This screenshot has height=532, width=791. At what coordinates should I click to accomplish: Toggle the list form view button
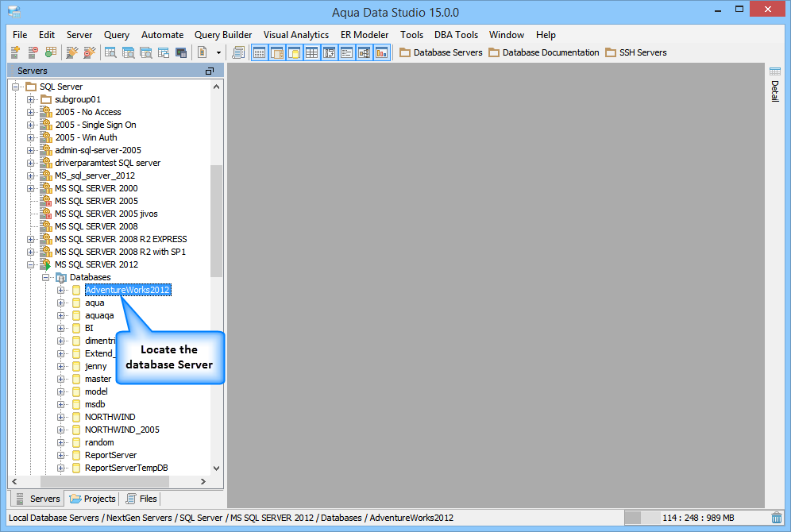(346, 52)
